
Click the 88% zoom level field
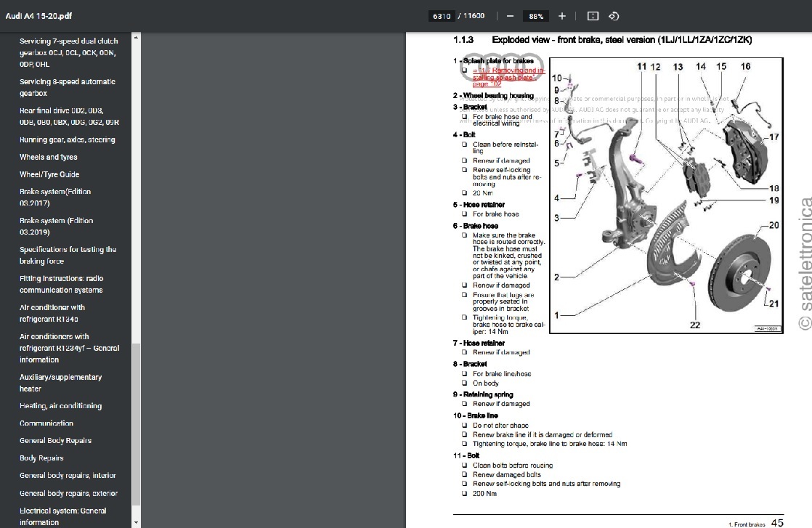[x=536, y=16]
